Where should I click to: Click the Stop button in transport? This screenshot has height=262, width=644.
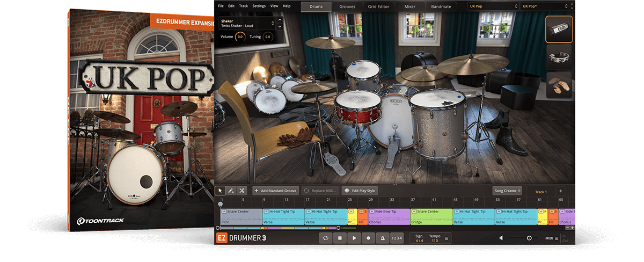(x=340, y=238)
